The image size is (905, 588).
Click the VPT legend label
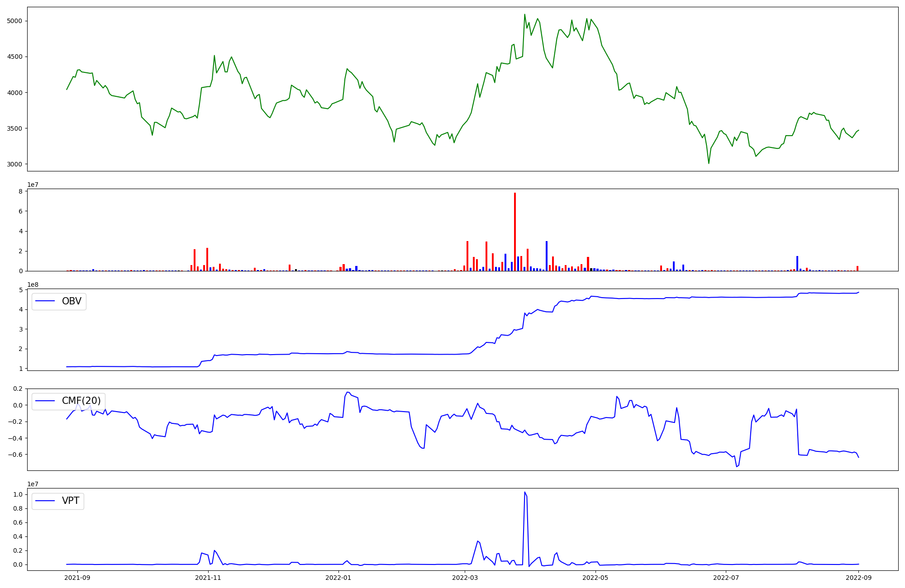71,501
